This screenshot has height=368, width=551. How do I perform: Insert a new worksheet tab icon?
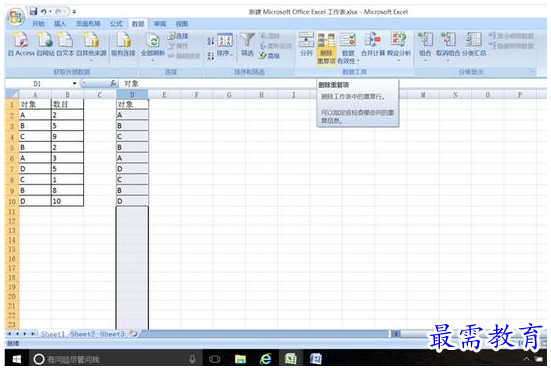tap(133, 334)
